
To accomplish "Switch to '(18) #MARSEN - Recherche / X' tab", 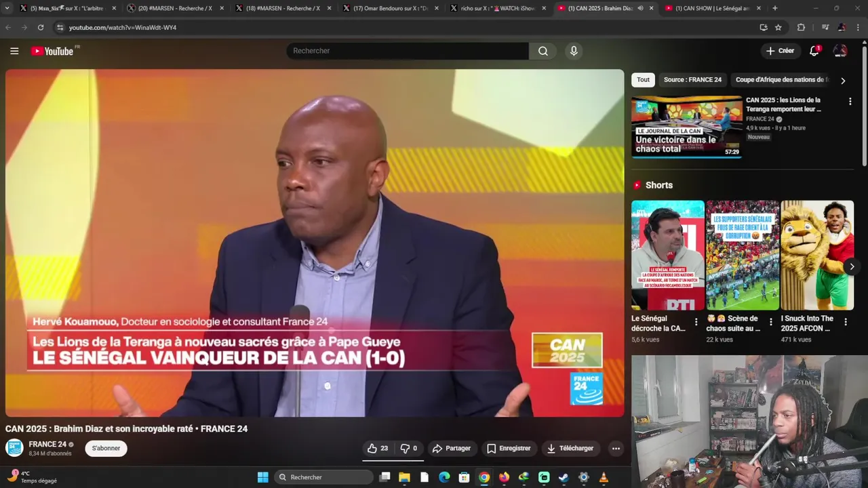I will tap(283, 8).
